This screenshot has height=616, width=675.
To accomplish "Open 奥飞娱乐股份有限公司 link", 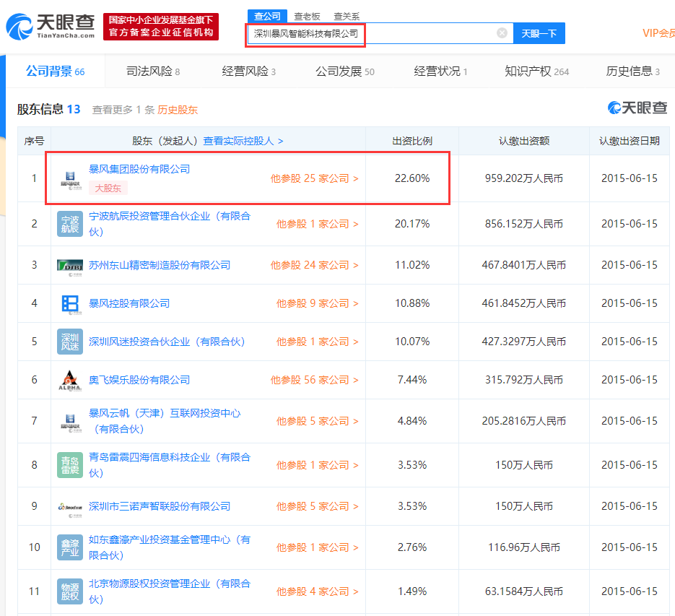I will pyautogui.click(x=139, y=380).
